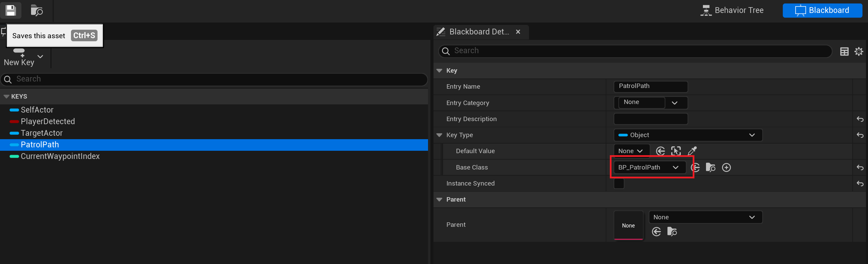
Task: Click the details Search field
Action: pyautogui.click(x=635, y=51)
